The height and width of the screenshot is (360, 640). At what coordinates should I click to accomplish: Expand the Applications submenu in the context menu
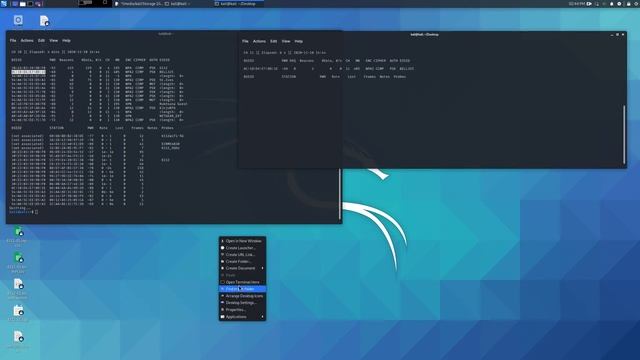click(x=242, y=317)
